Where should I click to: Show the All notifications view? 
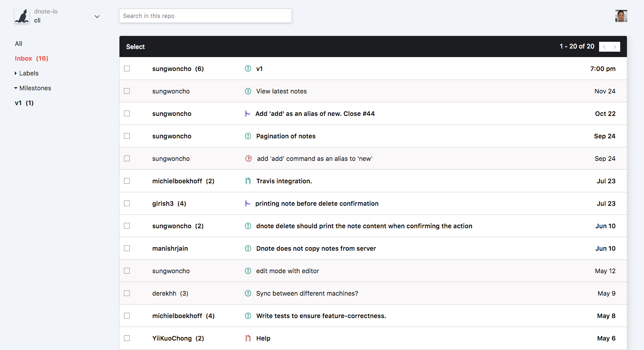tap(18, 44)
